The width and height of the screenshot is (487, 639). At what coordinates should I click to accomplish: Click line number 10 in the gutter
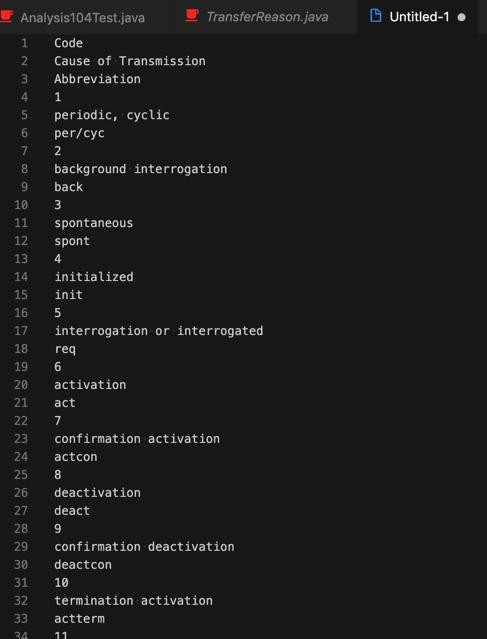pos(21,205)
